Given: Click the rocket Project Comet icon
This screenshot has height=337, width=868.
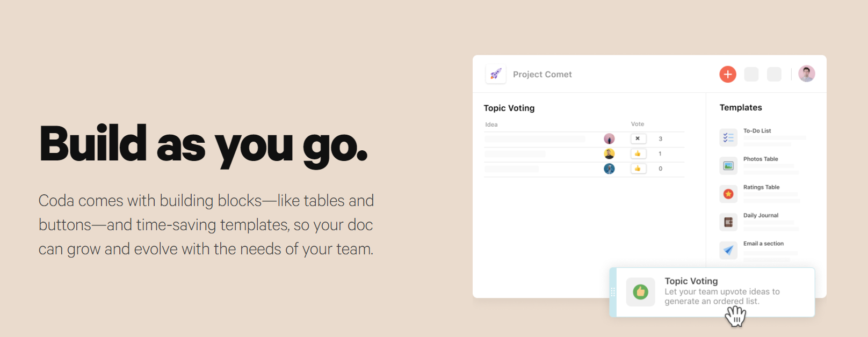Looking at the screenshot, I should (496, 74).
